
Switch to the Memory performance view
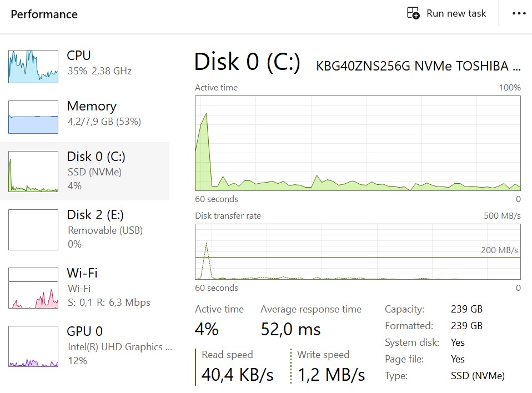104,113
